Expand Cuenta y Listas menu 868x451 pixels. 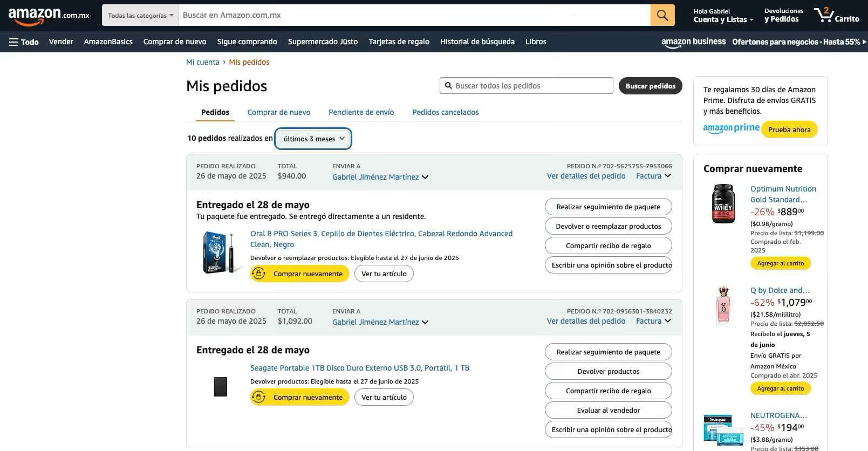pos(723,16)
